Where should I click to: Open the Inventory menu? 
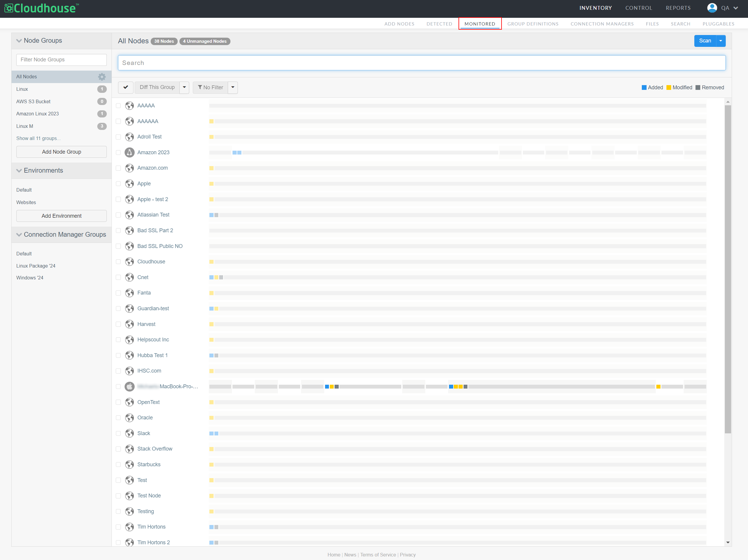(x=596, y=8)
